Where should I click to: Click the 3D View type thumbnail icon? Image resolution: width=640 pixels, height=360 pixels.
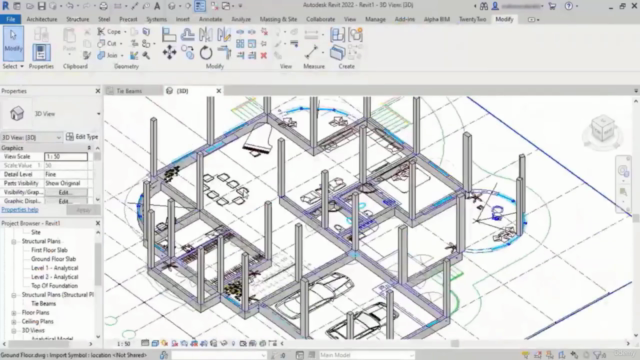[x=16, y=113]
